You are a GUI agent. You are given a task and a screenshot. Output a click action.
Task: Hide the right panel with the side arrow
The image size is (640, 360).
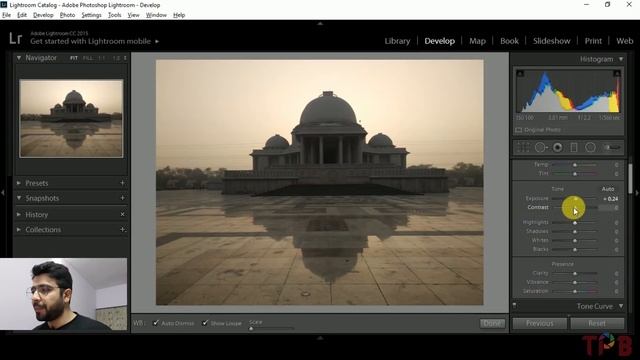tap(637, 192)
